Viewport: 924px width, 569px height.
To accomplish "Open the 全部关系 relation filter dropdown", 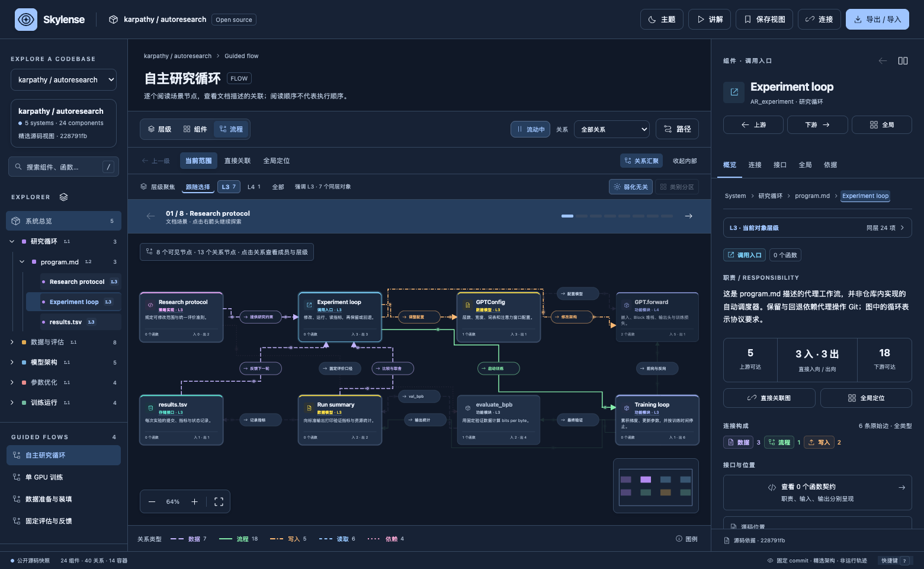I will (x=612, y=129).
